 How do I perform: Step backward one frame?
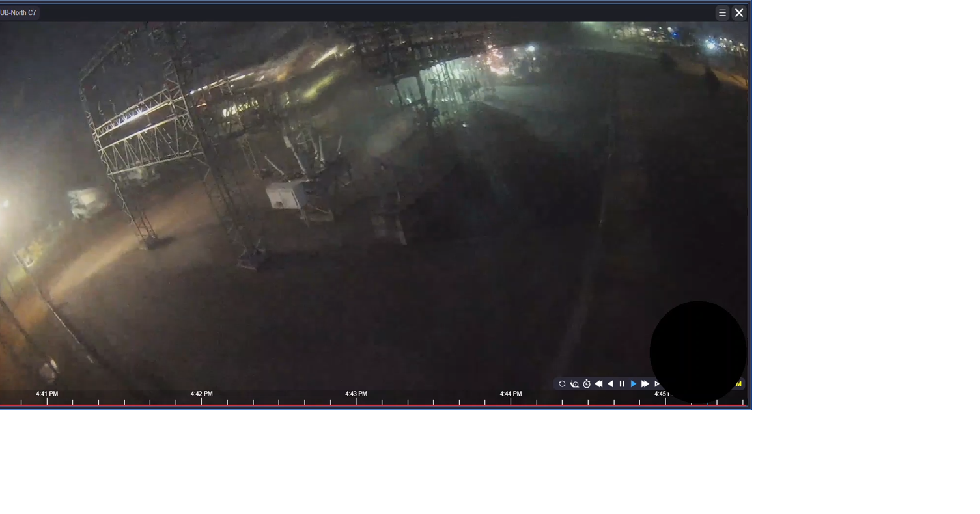click(x=611, y=383)
